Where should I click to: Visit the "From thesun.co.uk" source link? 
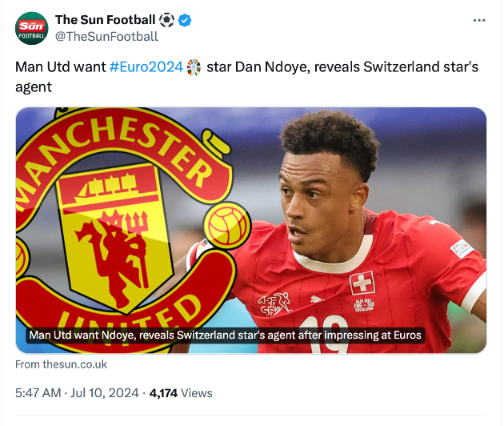(x=61, y=364)
